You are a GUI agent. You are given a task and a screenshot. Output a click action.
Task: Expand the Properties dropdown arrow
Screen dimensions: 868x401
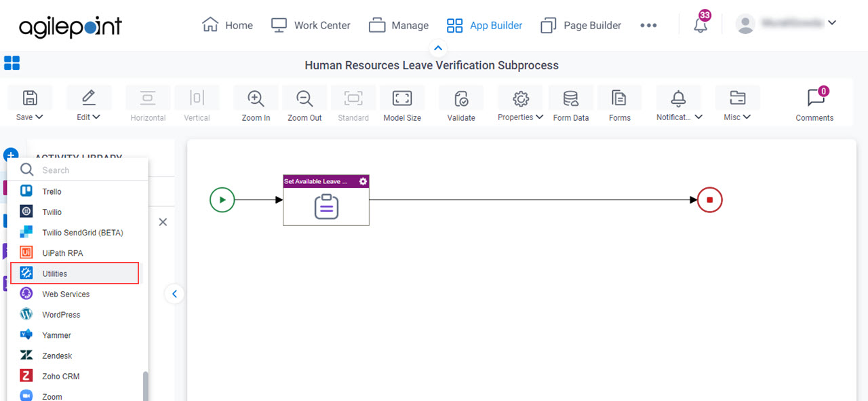click(x=540, y=117)
